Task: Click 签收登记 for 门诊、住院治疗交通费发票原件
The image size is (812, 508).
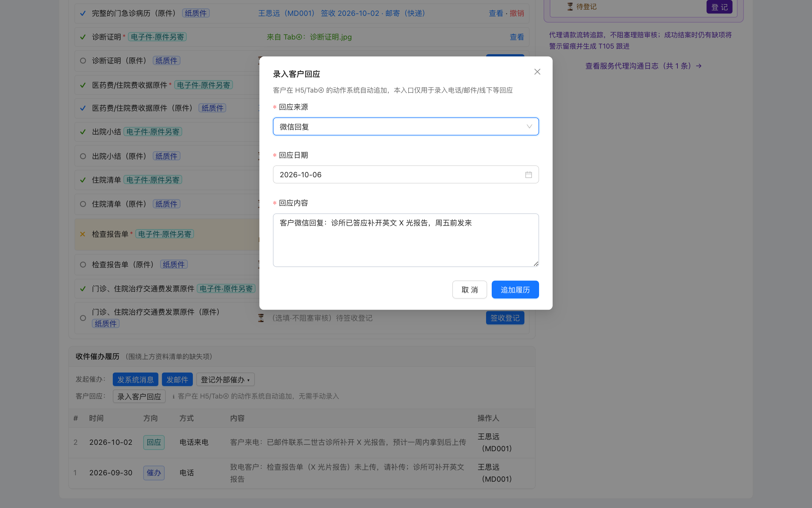Action: click(x=505, y=318)
